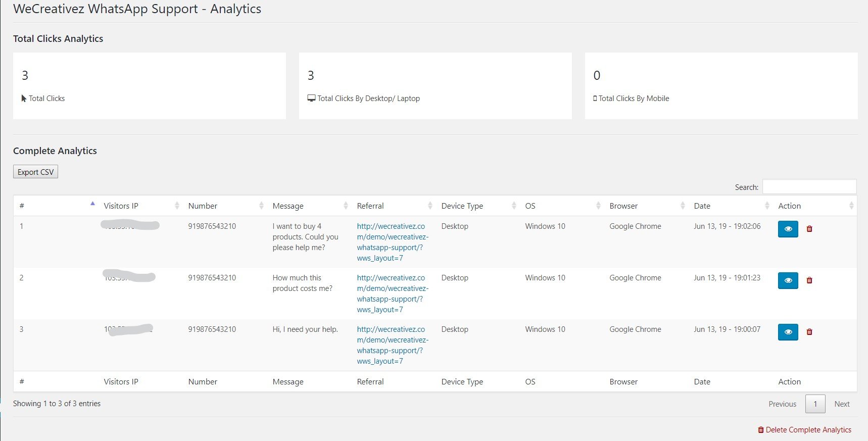The height and width of the screenshot is (441, 868).
Task: Sort by the Number column header
Action: [224, 206]
